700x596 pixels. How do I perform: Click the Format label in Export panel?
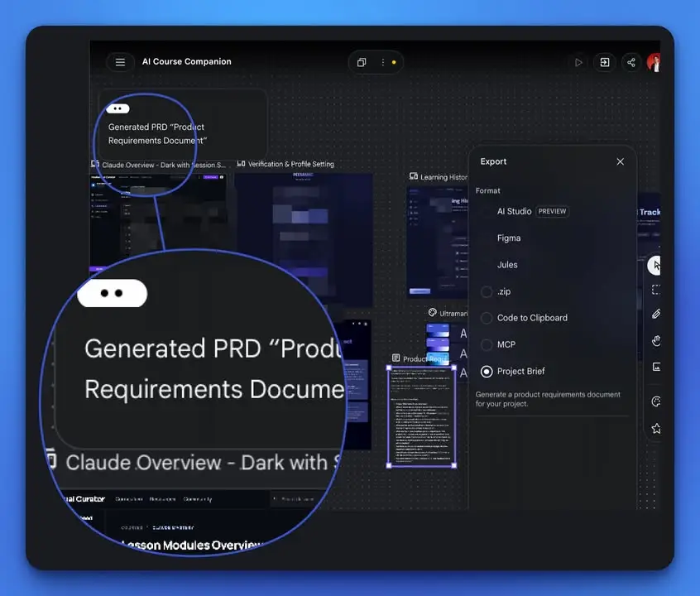click(x=487, y=190)
